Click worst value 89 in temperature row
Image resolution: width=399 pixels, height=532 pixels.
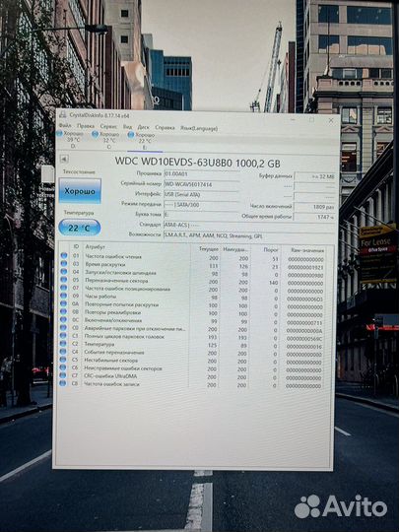tap(243, 346)
